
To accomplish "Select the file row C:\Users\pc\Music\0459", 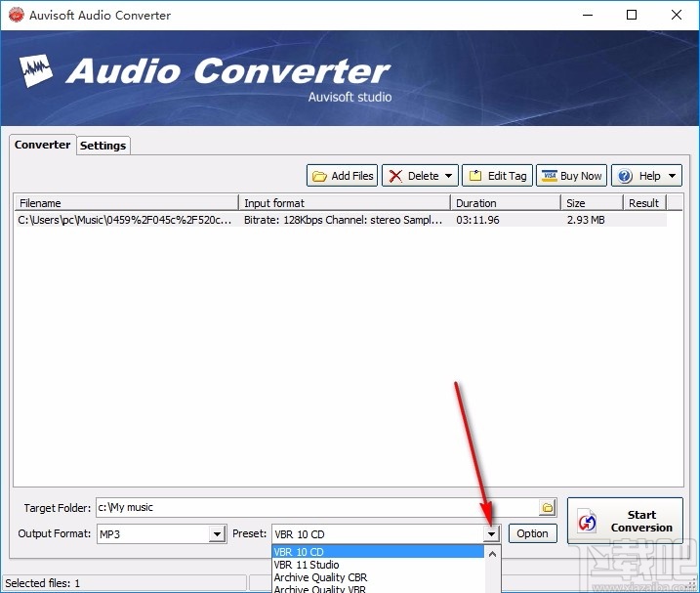I will [x=341, y=220].
